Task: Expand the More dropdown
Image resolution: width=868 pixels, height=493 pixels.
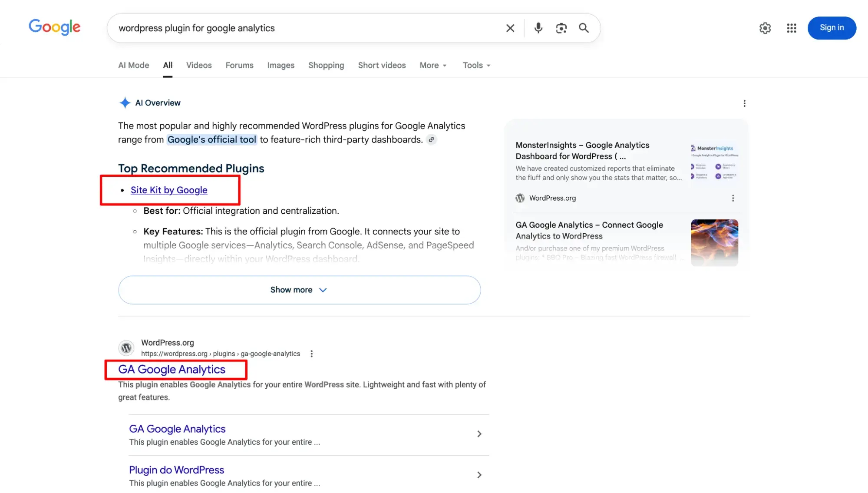Action: point(433,65)
